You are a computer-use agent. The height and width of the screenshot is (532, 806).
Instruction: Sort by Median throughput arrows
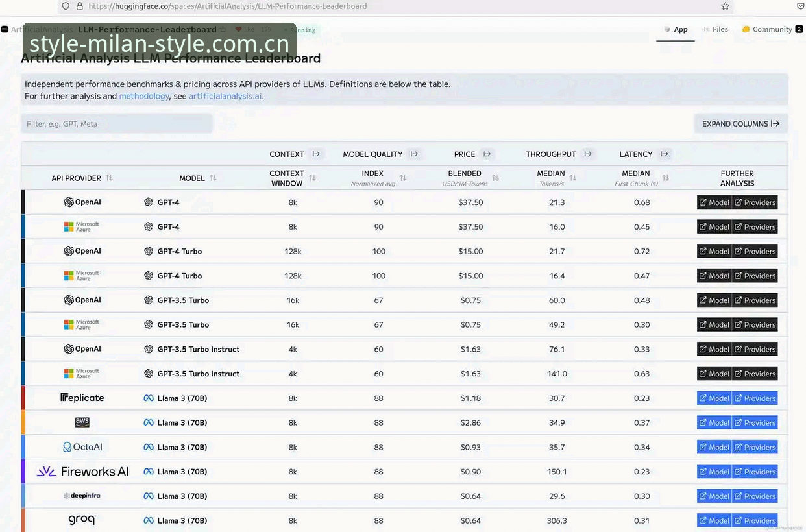pyautogui.click(x=572, y=178)
